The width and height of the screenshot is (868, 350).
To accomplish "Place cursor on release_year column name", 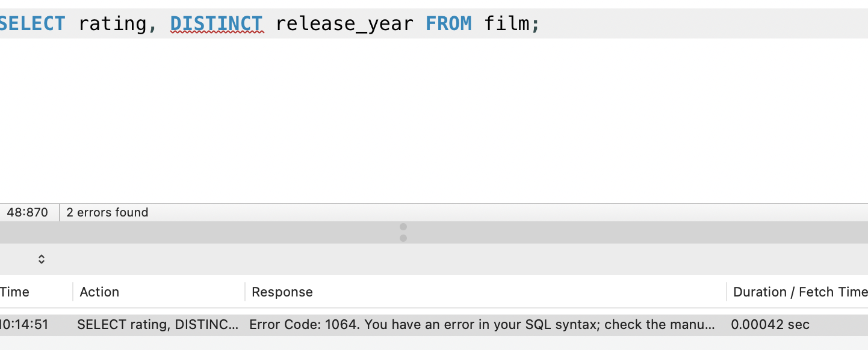I will pos(344,24).
